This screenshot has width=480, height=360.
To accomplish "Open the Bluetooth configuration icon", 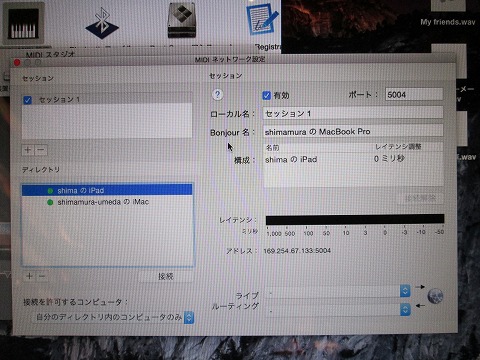I will click(x=102, y=23).
